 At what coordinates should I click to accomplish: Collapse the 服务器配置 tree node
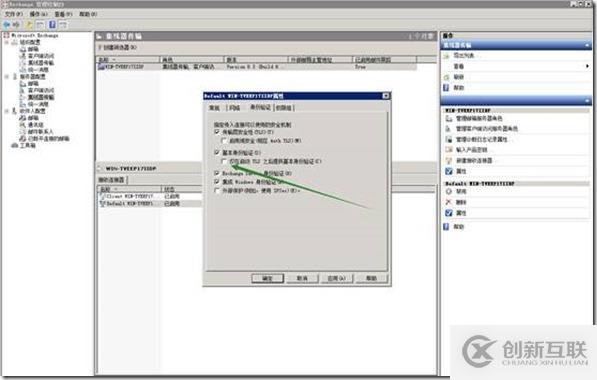click(x=7, y=77)
